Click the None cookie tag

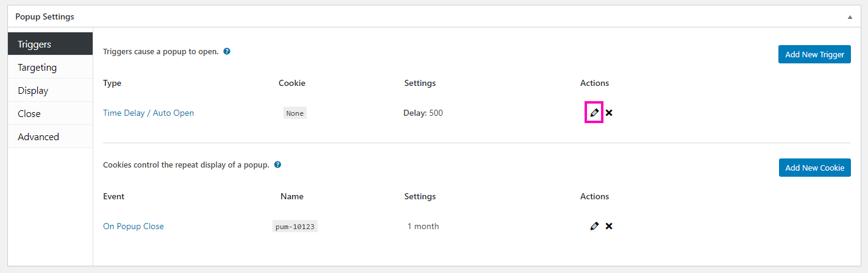295,113
